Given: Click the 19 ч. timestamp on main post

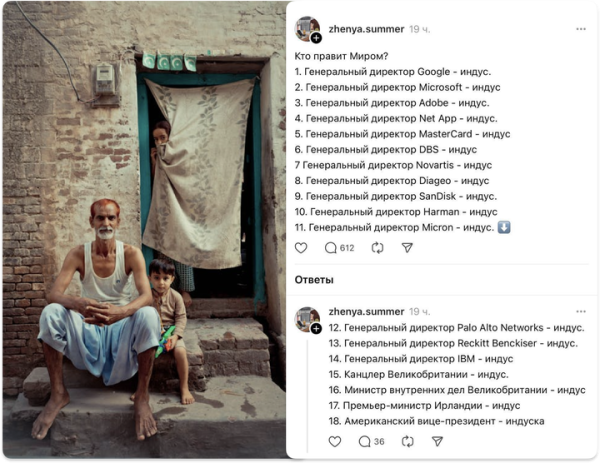Looking at the screenshot, I should coord(419,29).
